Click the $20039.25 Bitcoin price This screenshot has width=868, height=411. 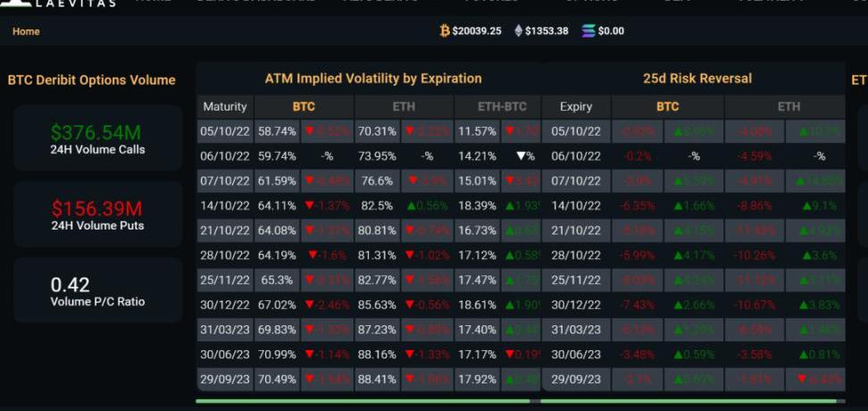pyautogui.click(x=476, y=31)
